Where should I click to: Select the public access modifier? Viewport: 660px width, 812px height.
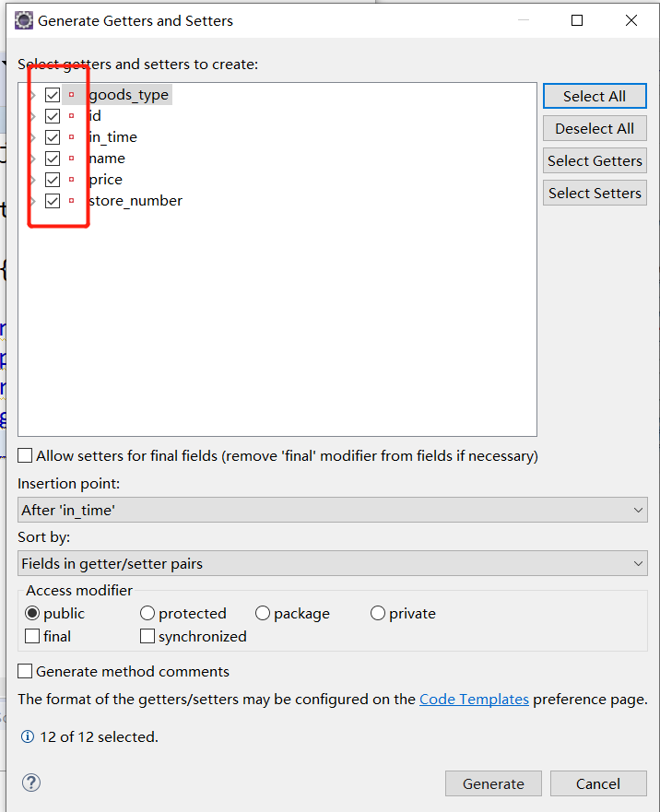click(x=32, y=613)
